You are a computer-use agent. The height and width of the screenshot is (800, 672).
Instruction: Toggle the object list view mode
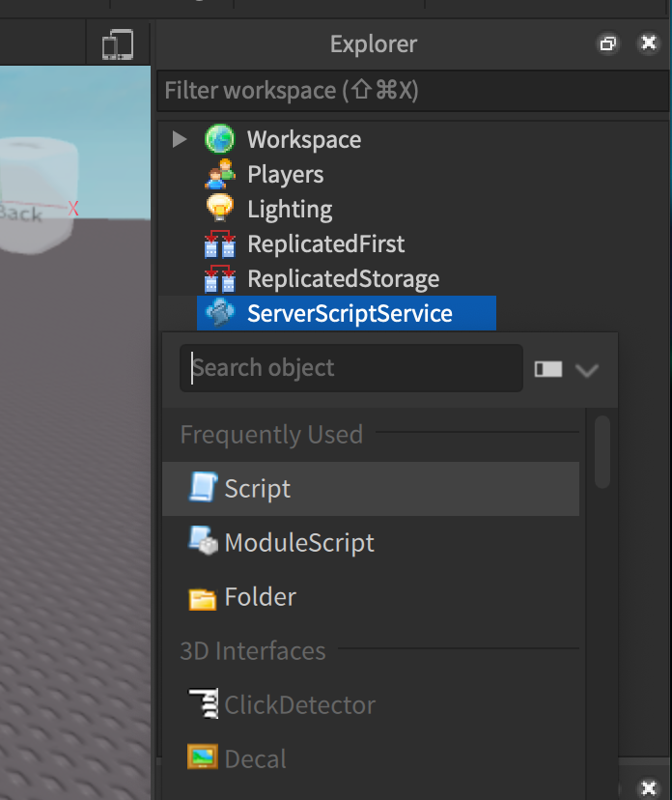pos(548,369)
